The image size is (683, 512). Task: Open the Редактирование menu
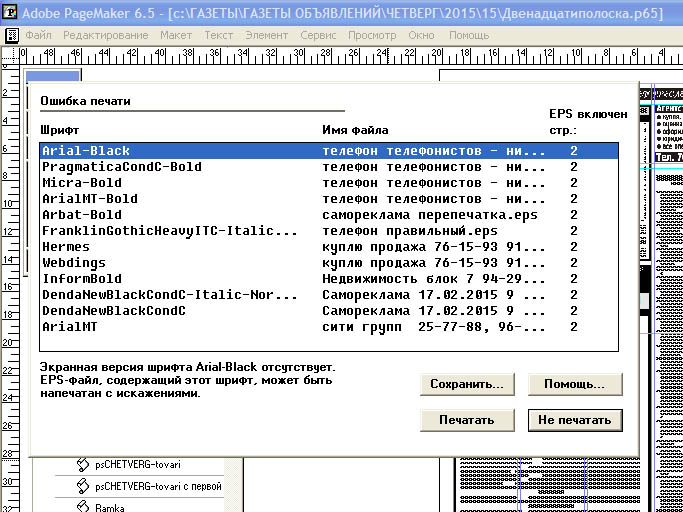[x=106, y=35]
